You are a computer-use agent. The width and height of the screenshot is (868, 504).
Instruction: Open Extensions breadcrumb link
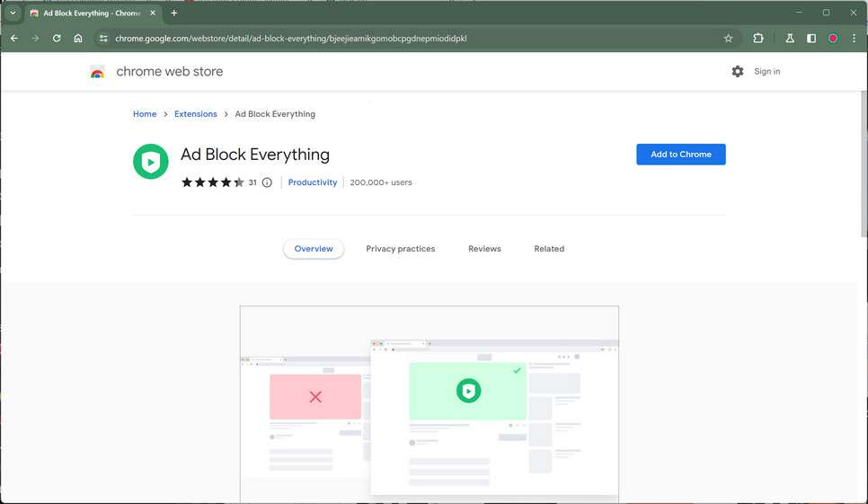(195, 114)
